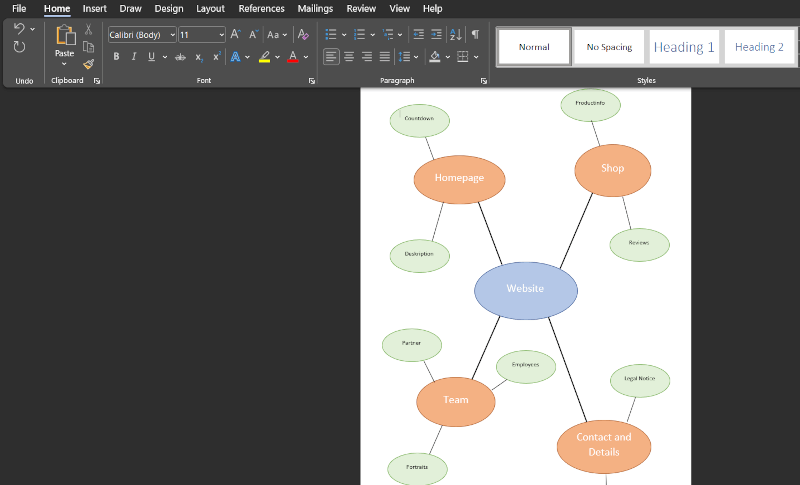Open the Calibri (Body) font dropdown
This screenshot has width=800, height=485.
point(173,35)
